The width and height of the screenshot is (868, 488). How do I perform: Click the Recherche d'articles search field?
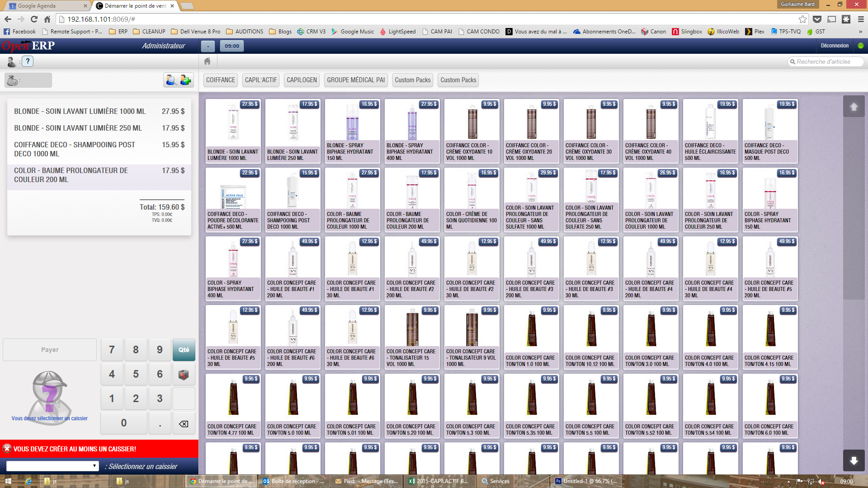[826, 61]
